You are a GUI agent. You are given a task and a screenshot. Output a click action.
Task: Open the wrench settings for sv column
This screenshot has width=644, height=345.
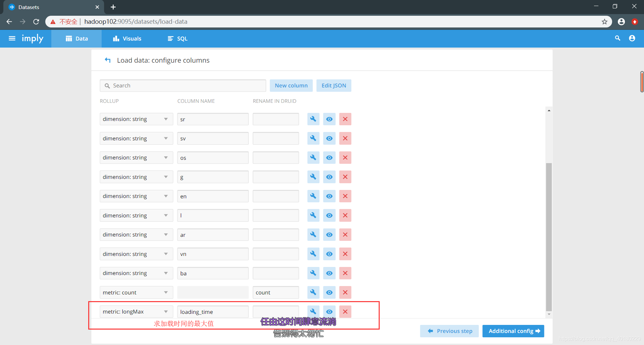coord(313,138)
